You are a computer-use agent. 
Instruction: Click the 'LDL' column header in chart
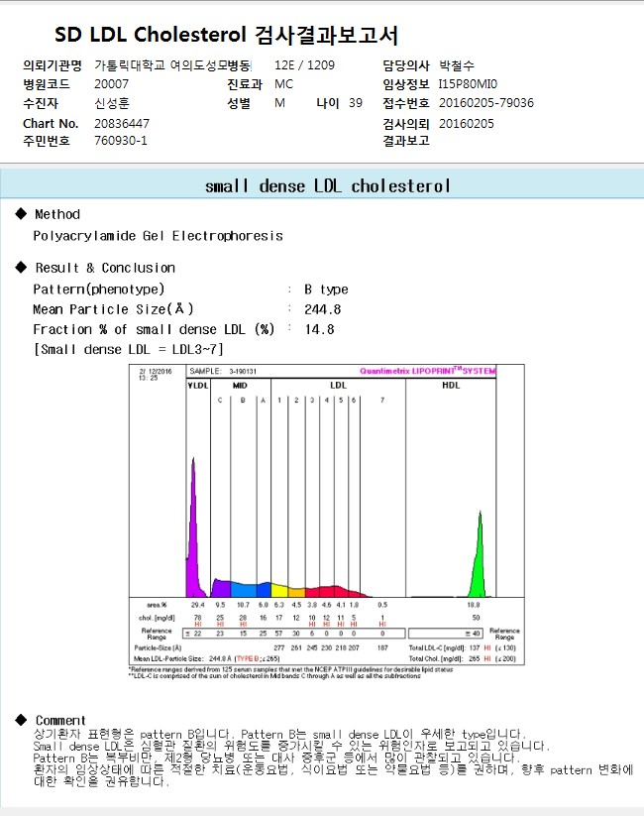(x=338, y=386)
